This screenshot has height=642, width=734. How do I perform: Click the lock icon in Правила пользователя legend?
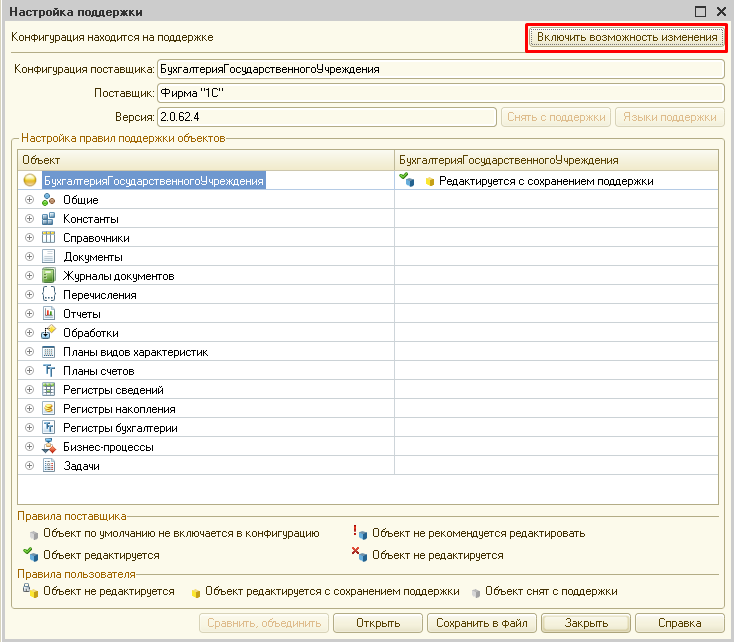30,591
